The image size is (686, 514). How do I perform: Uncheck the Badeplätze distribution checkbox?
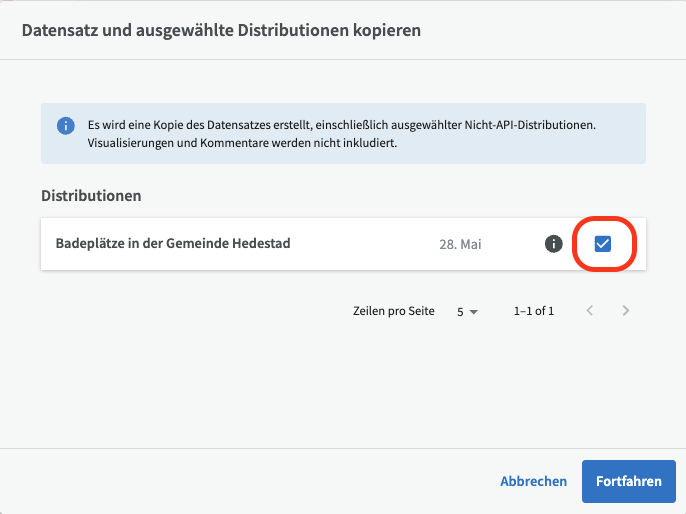tap(602, 244)
